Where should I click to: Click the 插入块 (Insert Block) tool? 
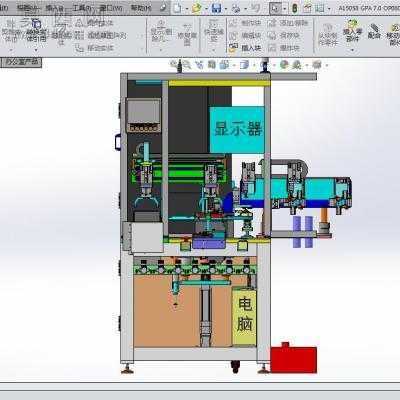click(x=245, y=48)
